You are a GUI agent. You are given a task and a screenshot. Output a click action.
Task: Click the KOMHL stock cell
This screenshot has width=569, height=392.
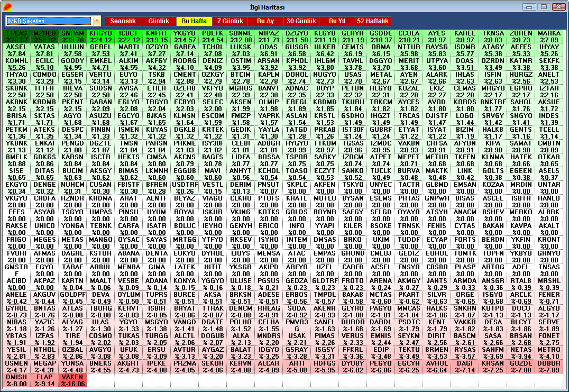(x=17, y=64)
